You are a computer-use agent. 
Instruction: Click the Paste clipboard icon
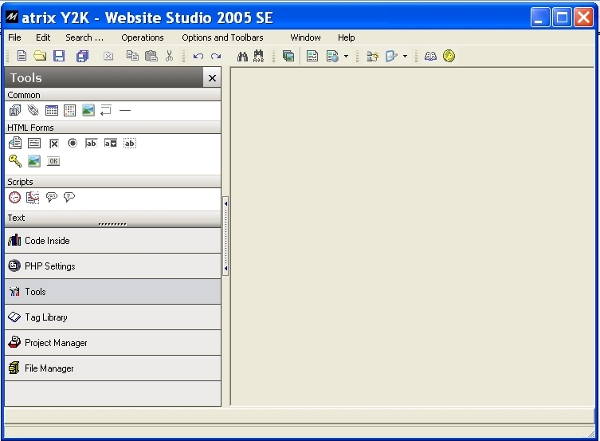click(151, 56)
